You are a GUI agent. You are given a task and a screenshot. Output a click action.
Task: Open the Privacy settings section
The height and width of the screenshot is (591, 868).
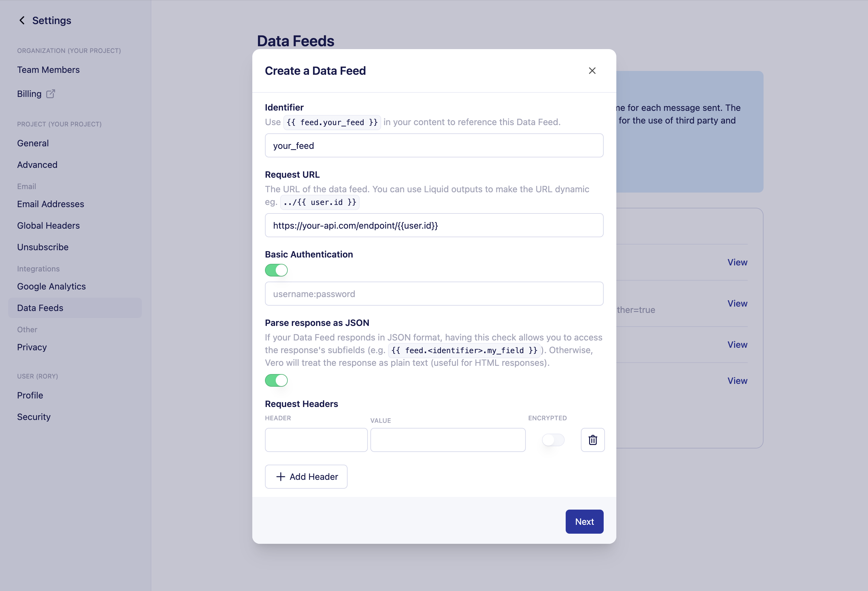point(32,346)
